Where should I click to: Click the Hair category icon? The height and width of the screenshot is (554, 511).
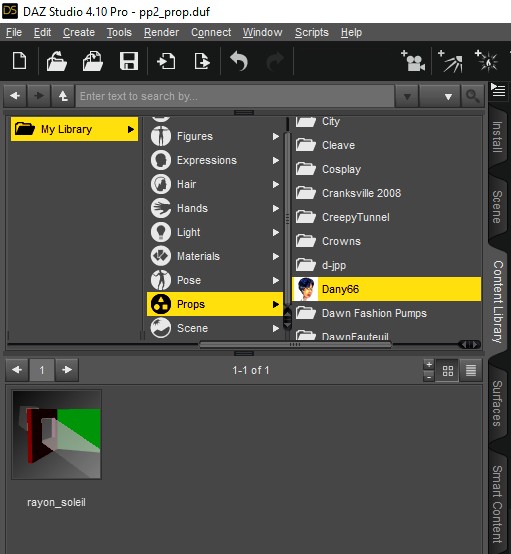[161, 184]
